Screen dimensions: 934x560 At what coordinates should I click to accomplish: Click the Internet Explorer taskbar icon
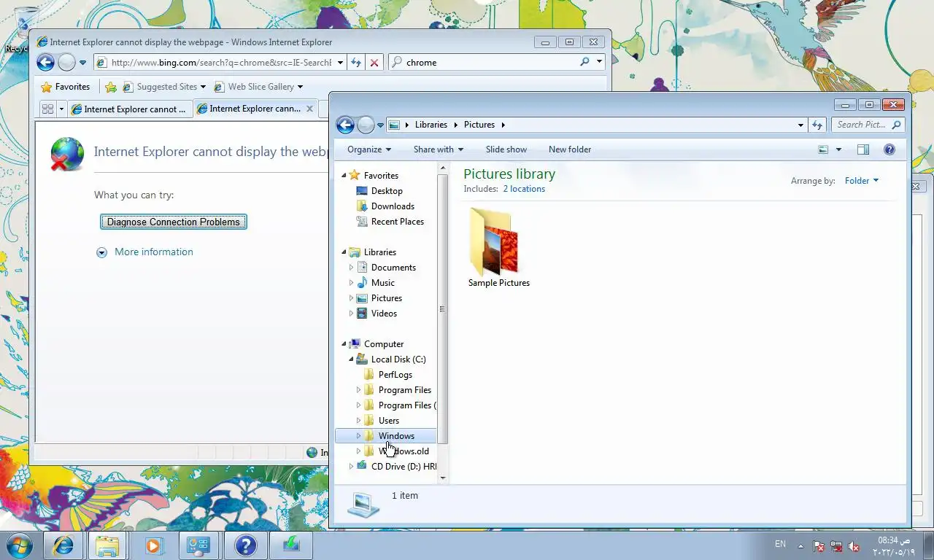[x=63, y=545]
